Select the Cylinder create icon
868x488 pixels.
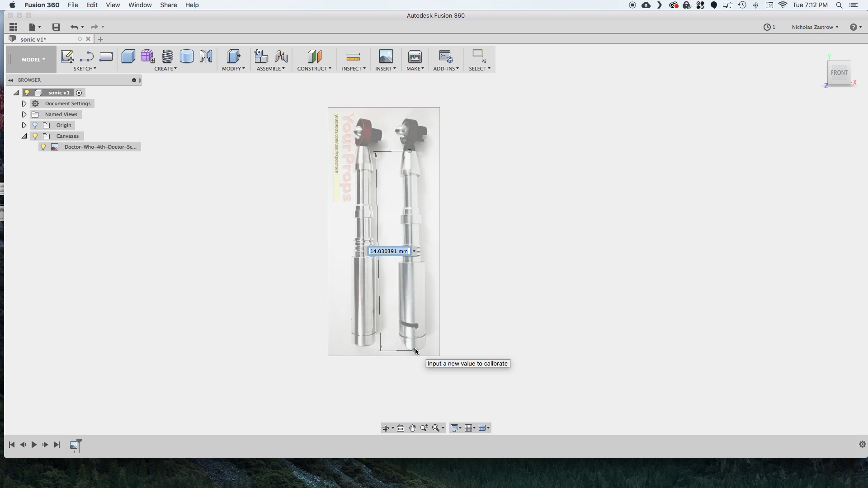[x=187, y=56]
